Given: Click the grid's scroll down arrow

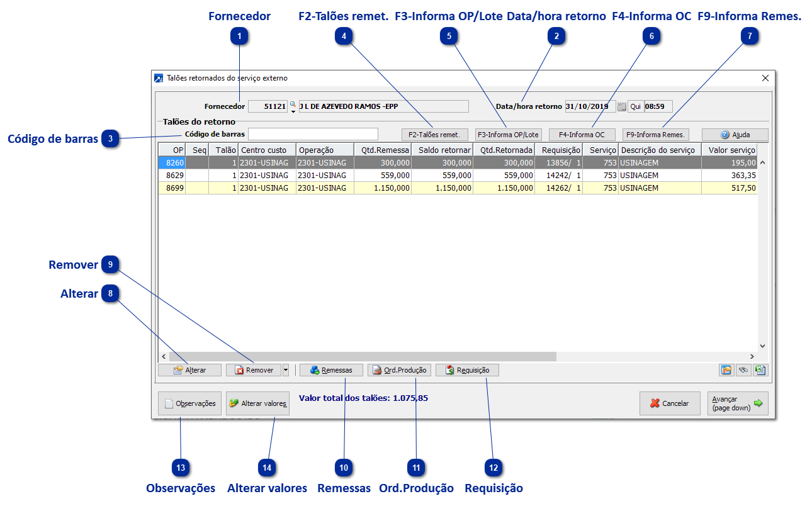Looking at the screenshot, I should point(762,346).
